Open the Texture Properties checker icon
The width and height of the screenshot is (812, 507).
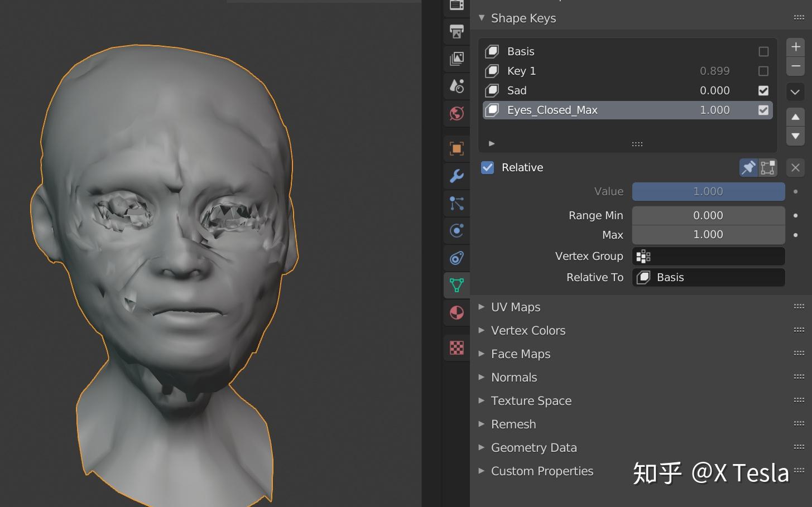point(457,347)
